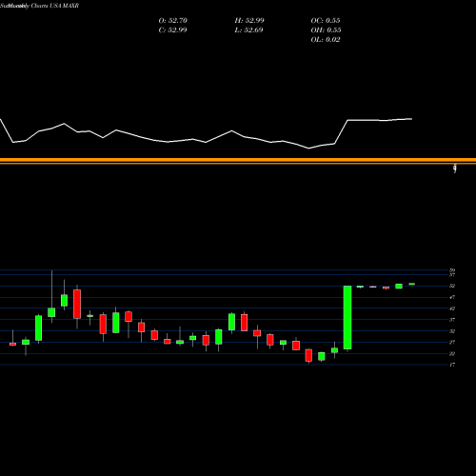Click the "OL: 0.02" reading
Image resolution: width=476 pixels, height=476 pixels.
[x=326, y=40]
